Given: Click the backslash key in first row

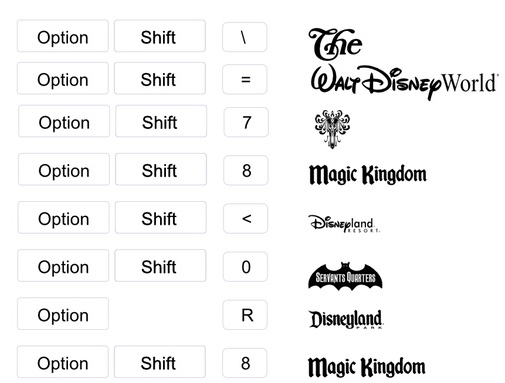Looking at the screenshot, I should pyautogui.click(x=245, y=37).
